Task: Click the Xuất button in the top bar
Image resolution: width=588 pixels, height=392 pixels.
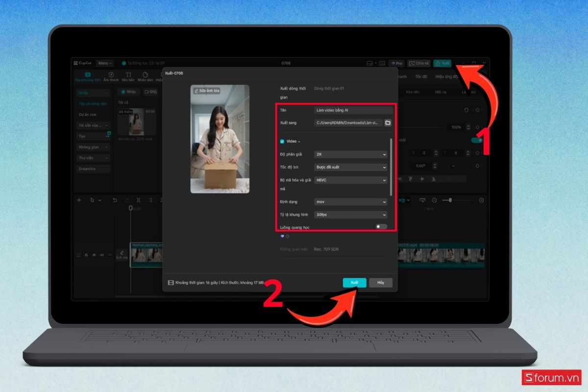Action: pyautogui.click(x=442, y=63)
